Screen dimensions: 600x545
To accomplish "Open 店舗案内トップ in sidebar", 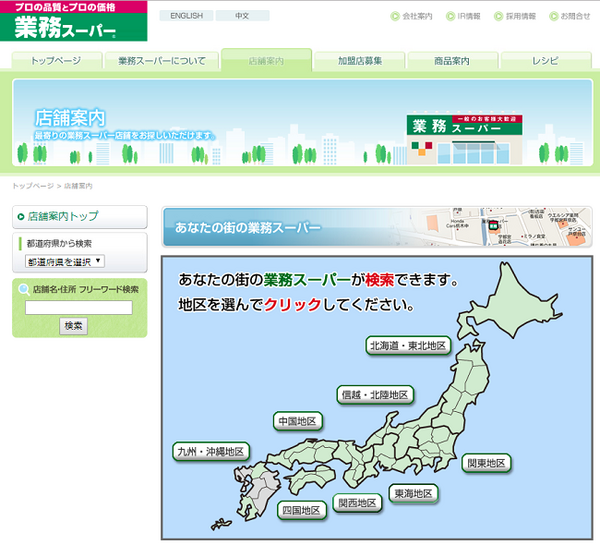I will click(80, 217).
